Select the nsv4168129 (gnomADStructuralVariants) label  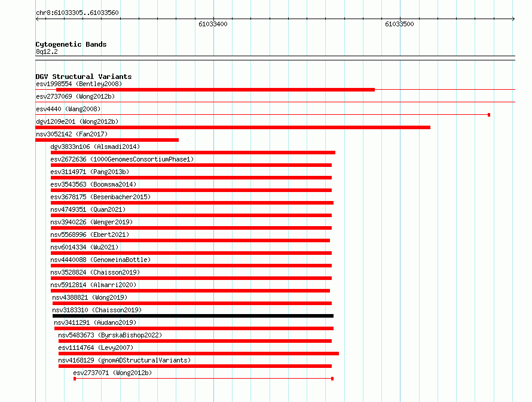coord(124,360)
